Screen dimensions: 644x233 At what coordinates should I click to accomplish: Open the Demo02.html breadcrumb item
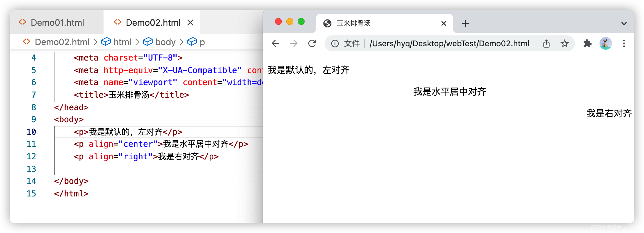(62, 42)
